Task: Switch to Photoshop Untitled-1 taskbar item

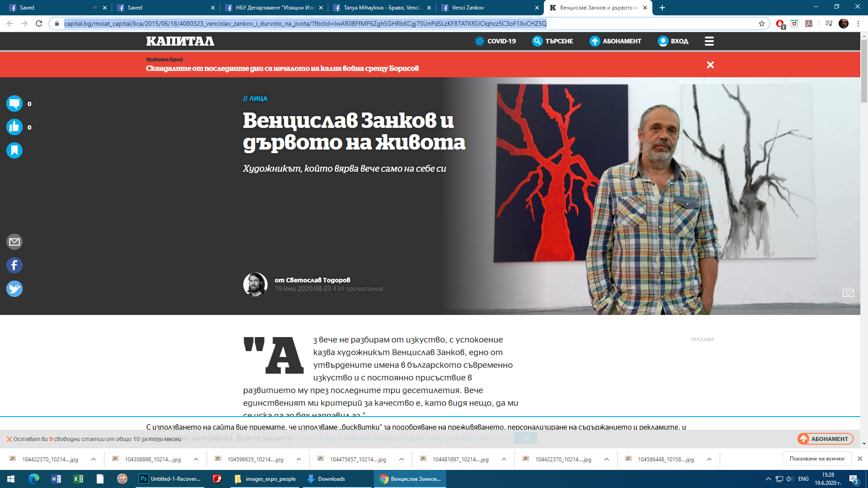Action: pos(171,479)
